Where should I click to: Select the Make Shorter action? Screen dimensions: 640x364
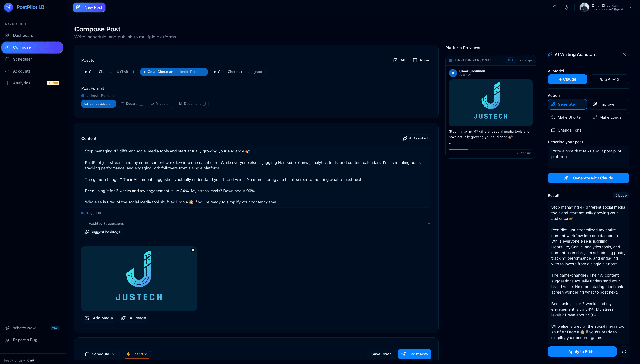[x=567, y=117]
